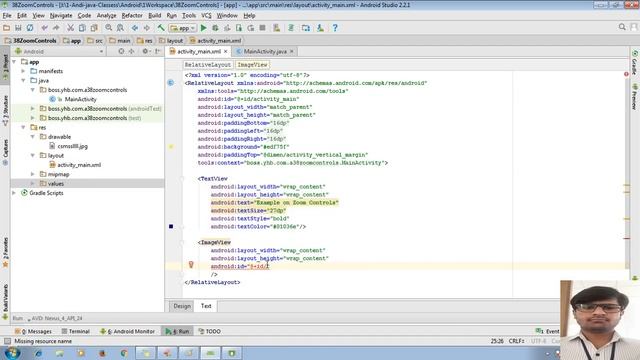Switch to the Text tab
Viewport: 640px width, 360px height.
tap(206, 306)
